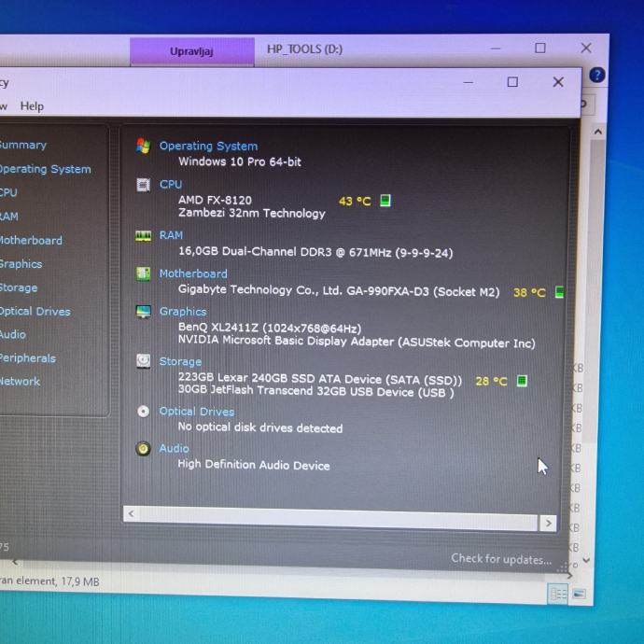Screen dimensions: 644x644
Task: Click the horizontal scrollbar left arrow
Action: (132, 513)
